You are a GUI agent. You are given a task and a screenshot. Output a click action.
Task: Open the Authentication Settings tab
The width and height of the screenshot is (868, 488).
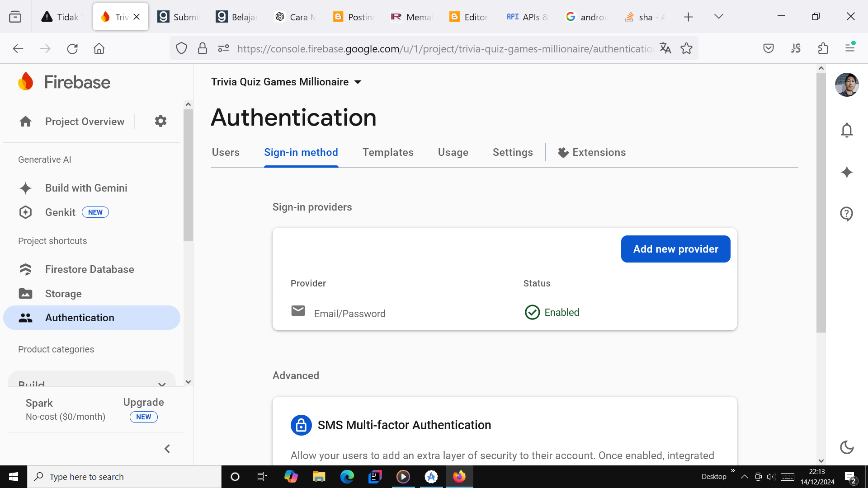tap(513, 153)
